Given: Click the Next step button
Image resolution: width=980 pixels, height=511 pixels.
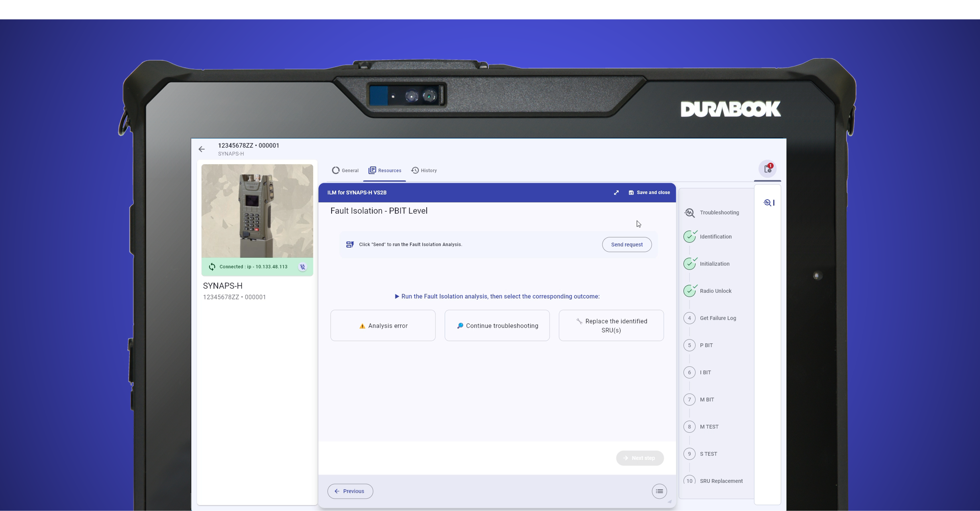Looking at the screenshot, I should 640,458.
